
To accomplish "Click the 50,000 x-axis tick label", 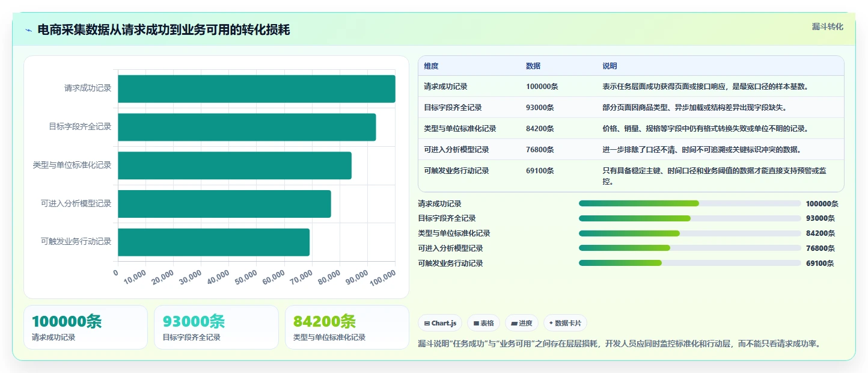I will coord(245,277).
